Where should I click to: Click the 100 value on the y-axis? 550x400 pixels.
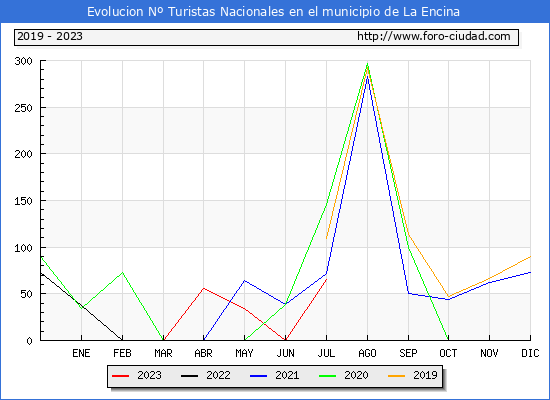pos(23,248)
